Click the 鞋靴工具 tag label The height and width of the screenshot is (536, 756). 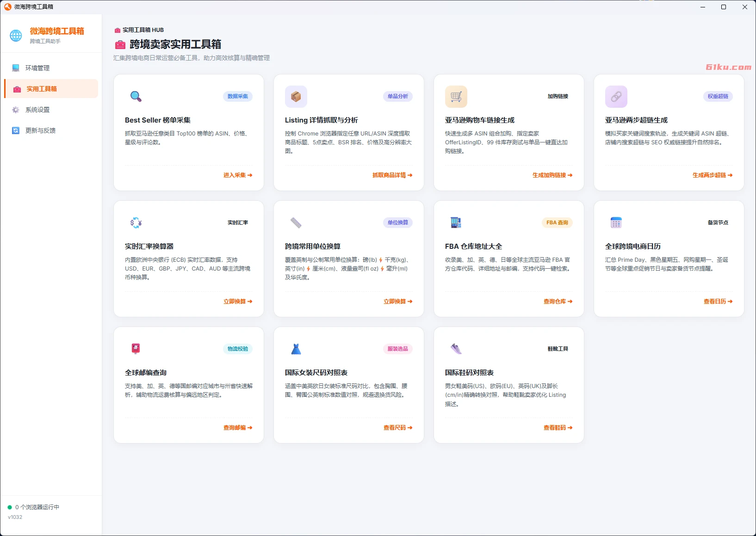coord(558,349)
